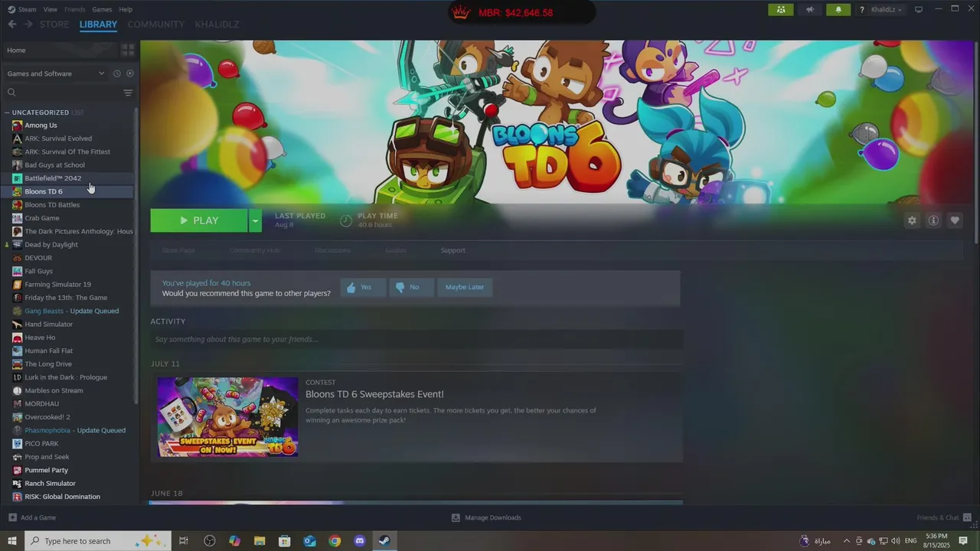Go forward with the right arrow

(x=28, y=24)
